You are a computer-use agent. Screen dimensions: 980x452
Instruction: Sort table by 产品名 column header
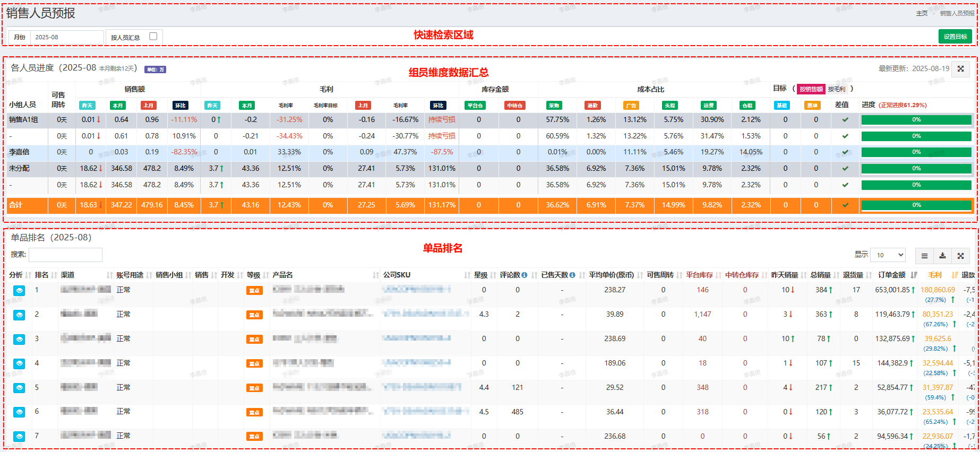click(283, 275)
